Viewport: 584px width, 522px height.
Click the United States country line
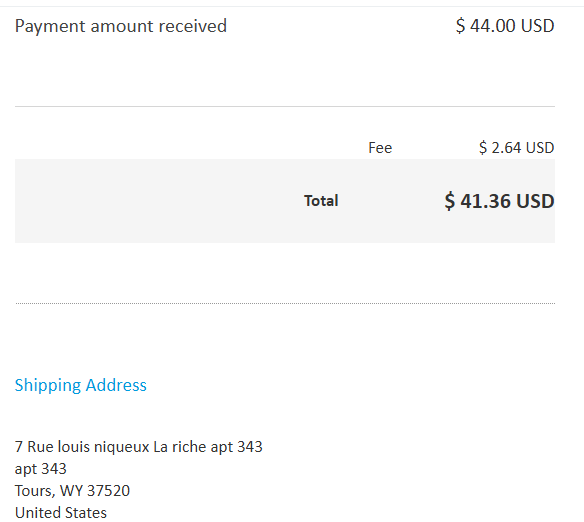click(61, 513)
